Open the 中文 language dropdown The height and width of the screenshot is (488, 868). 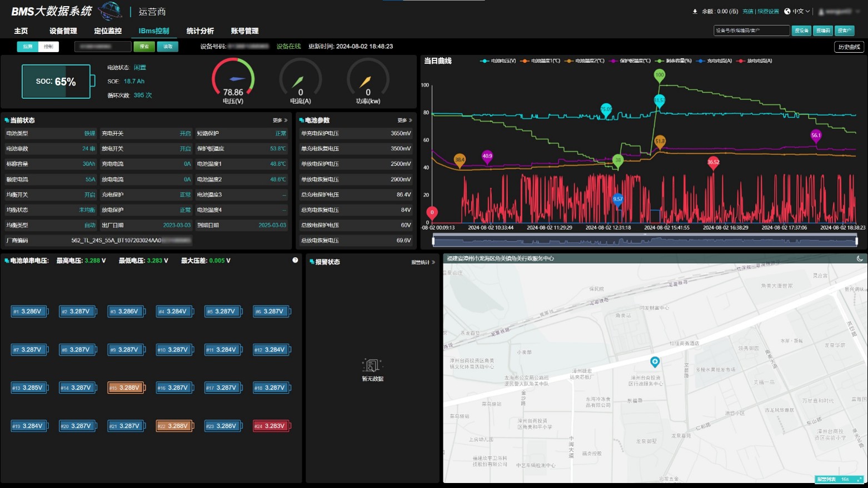pos(797,11)
